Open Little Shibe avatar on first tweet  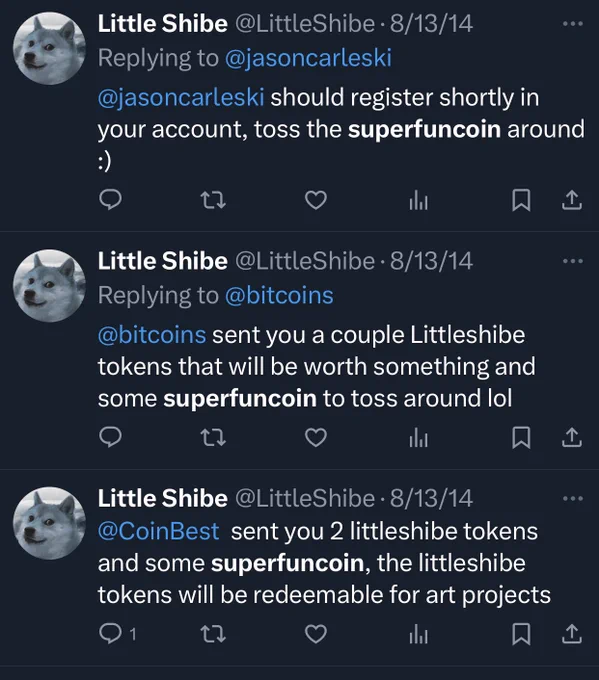pos(49,48)
